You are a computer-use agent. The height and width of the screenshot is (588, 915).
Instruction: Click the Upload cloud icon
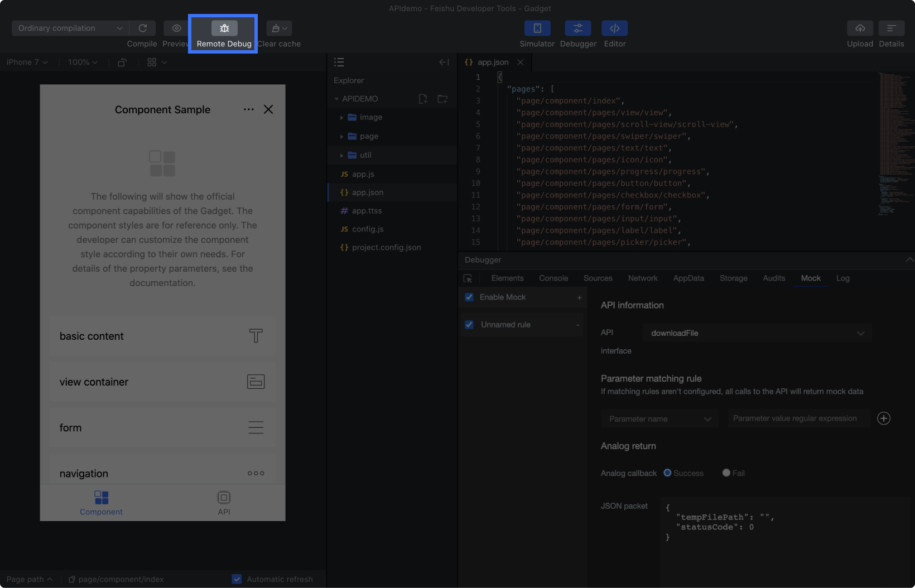click(860, 28)
